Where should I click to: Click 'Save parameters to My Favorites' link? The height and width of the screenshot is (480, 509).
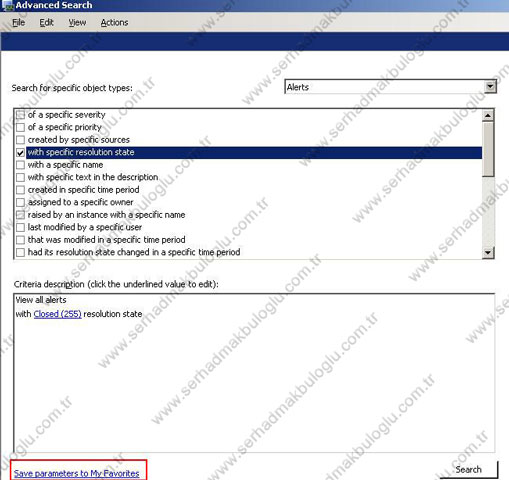(x=77, y=473)
